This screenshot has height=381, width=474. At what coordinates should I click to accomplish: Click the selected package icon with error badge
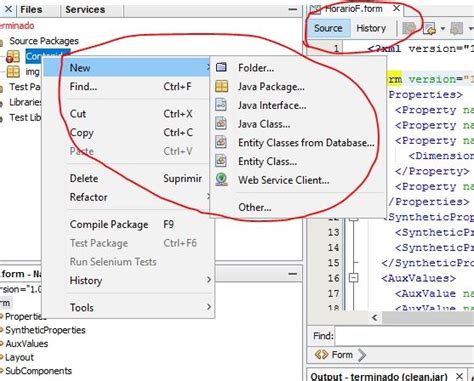12,57
